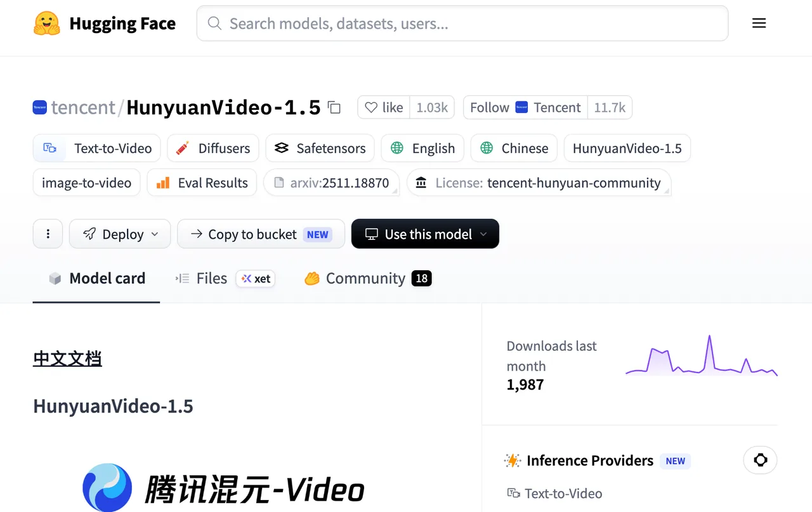Click the Tencent logo in Follow button
This screenshot has width=812, height=512.
(x=521, y=107)
